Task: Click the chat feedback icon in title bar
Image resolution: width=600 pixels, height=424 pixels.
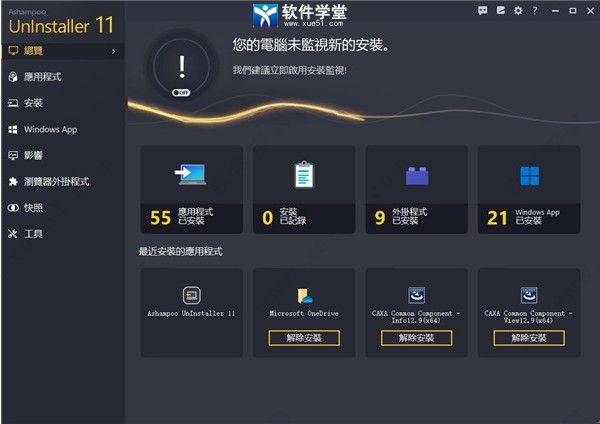Action: (483, 10)
